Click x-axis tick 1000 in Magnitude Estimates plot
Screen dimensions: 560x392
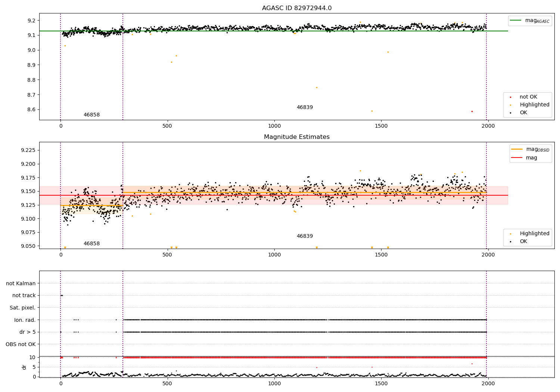pyautogui.click(x=274, y=255)
